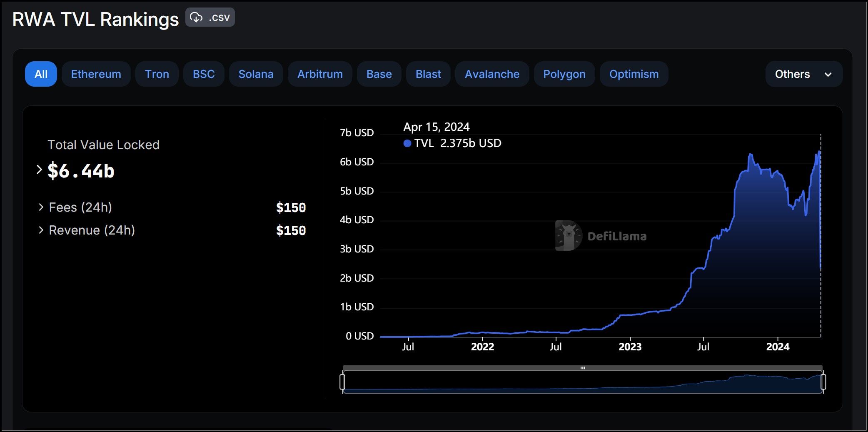The image size is (868, 432).
Task: Click the right handle of chart range slider
Action: click(x=823, y=382)
